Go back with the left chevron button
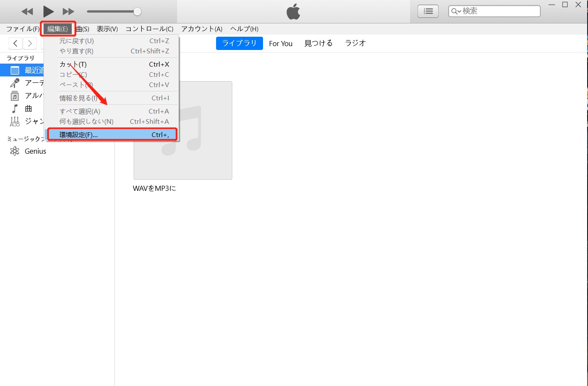 pyautogui.click(x=15, y=43)
